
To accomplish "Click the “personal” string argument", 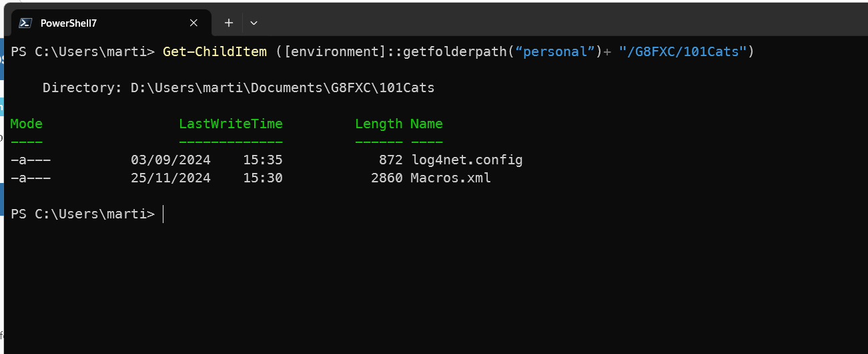I will [x=556, y=51].
